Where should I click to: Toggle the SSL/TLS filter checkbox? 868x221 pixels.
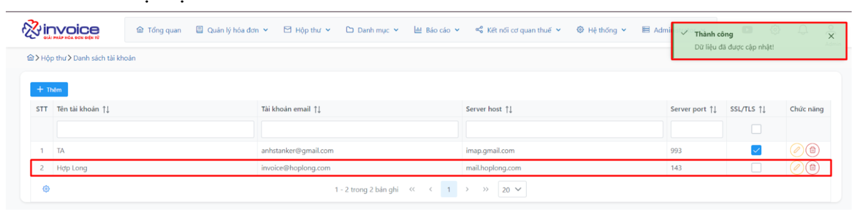(x=756, y=129)
